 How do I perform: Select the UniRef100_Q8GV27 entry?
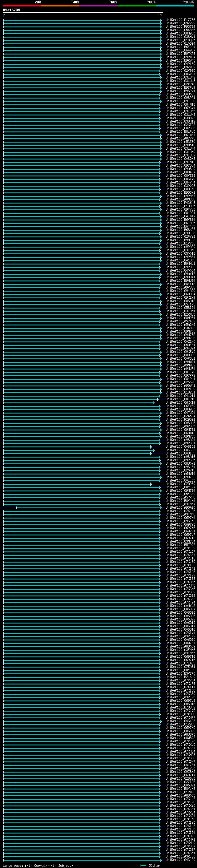[180, 74]
